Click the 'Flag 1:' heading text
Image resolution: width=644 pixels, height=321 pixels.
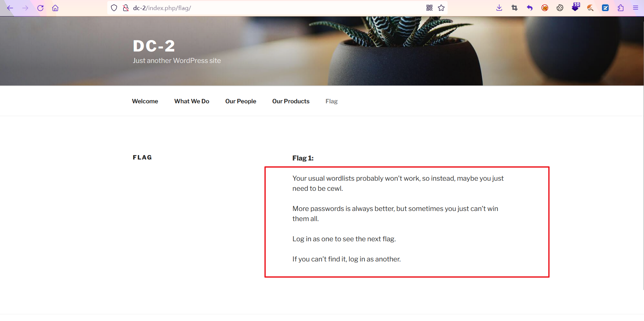(x=303, y=158)
